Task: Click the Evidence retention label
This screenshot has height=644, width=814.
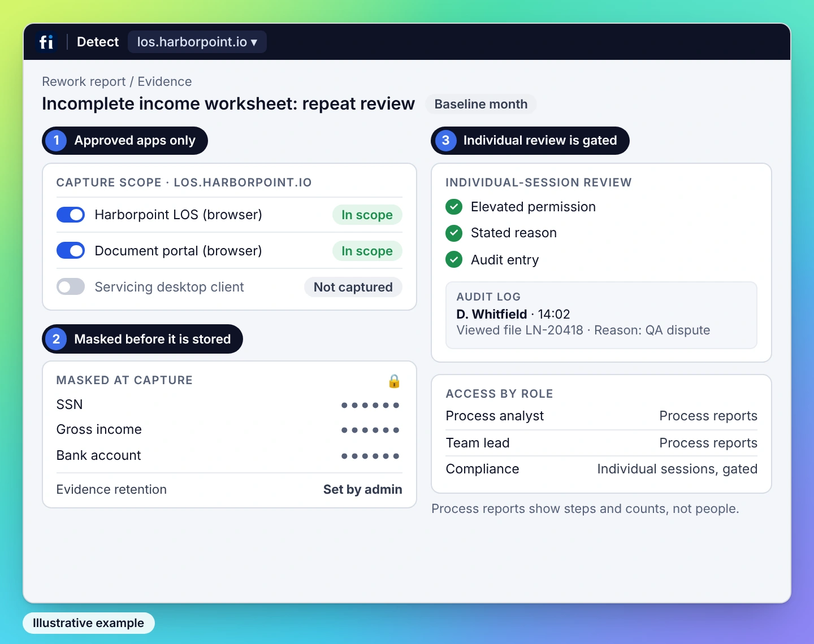Action: point(111,489)
